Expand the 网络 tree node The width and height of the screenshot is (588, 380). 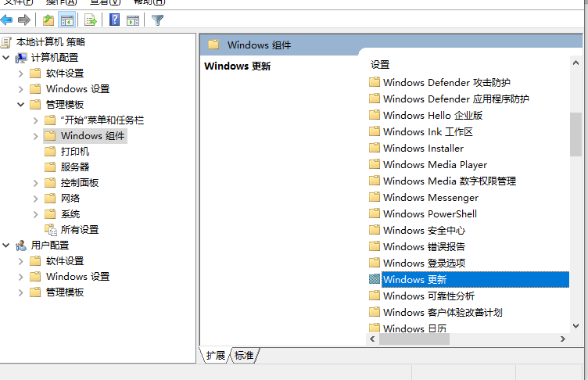click(x=36, y=199)
